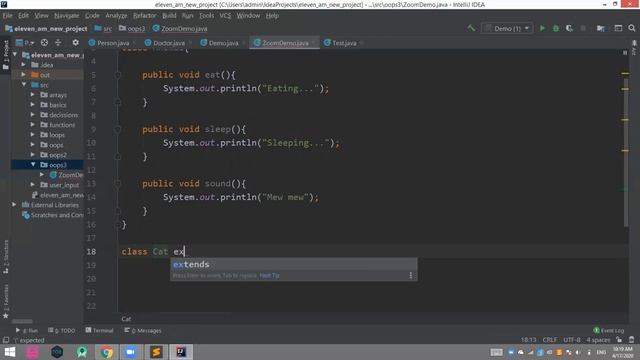
Task: Open the Terminal tool window
Action: pyautogui.click(x=99, y=330)
